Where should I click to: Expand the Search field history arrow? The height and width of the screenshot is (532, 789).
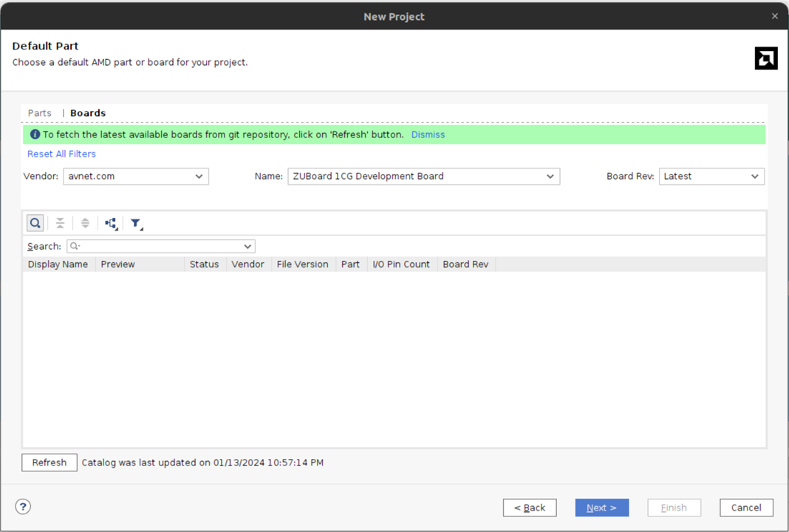click(247, 247)
